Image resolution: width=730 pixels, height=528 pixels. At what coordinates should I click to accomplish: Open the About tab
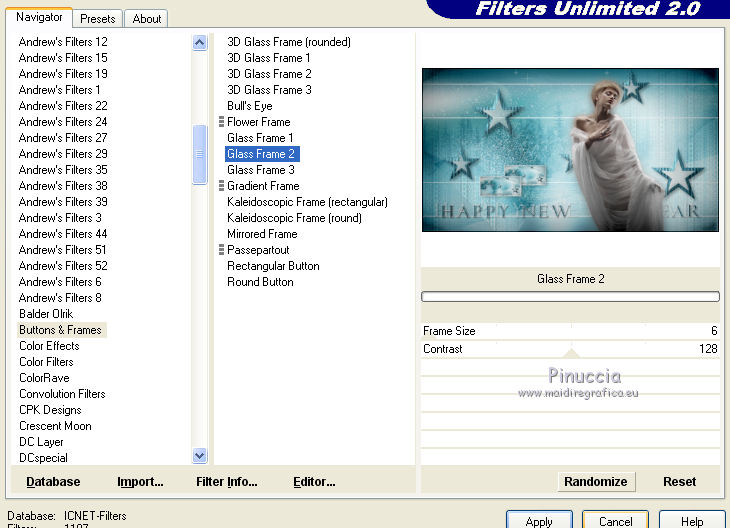click(x=147, y=19)
